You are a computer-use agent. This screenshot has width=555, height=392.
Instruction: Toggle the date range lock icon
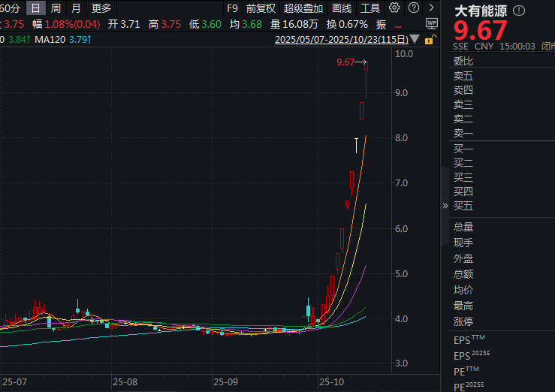430,40
